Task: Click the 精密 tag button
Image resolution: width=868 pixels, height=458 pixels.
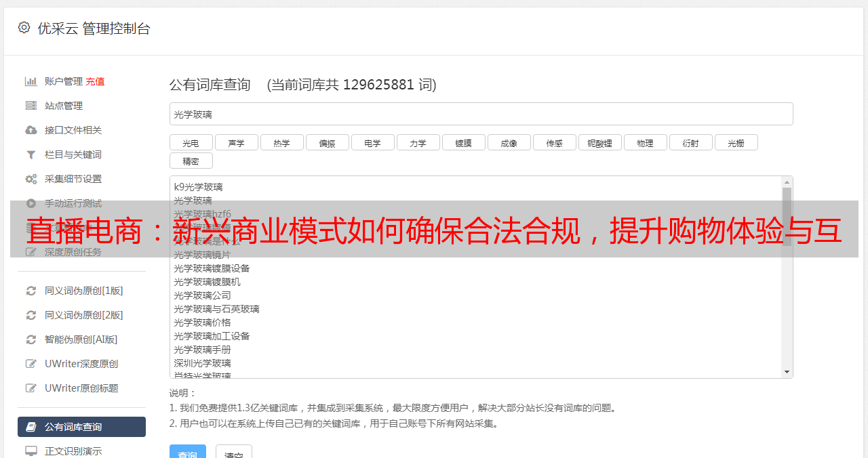Action: pyautogui.click(x=191, y=161)
